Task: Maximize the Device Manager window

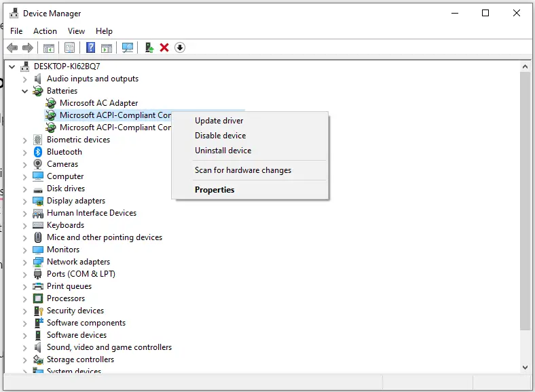Action: tap(485, 13)
